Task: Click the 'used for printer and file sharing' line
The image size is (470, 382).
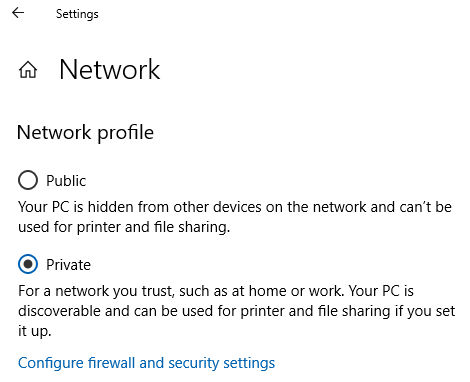Action: point(124,227)
